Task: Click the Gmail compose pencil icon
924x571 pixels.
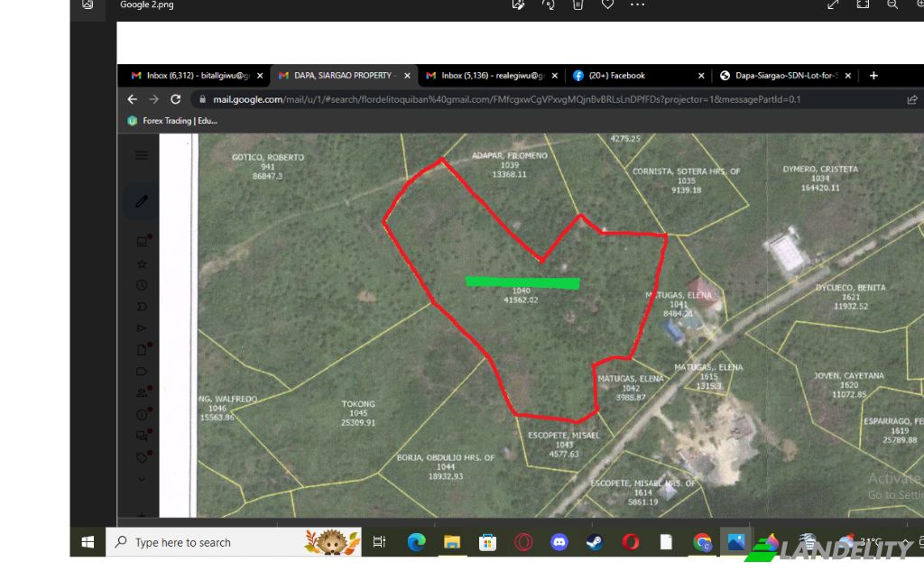Action: [x=142, y=202]
